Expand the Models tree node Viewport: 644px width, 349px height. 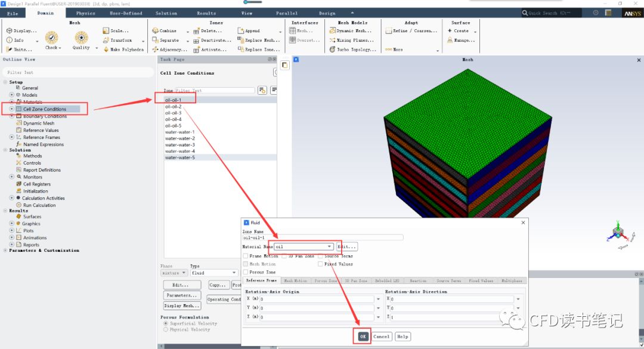pyautogui.click(x=11, y=95)
